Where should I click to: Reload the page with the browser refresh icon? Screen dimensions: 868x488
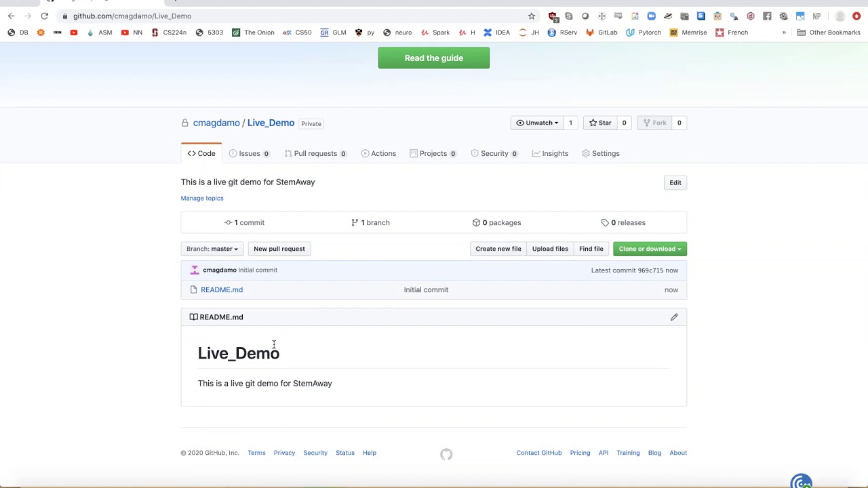[x=45, y=16]
